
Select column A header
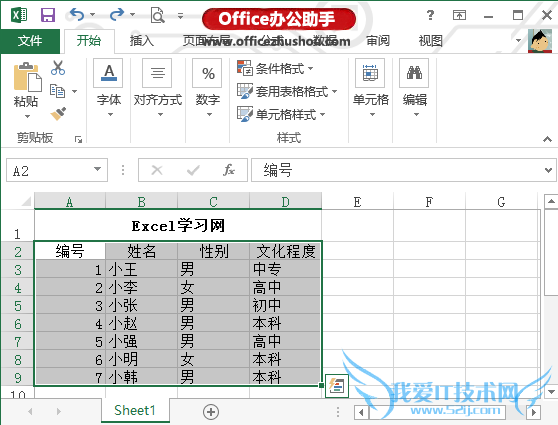pyautogui.click(x=70, y=202)
